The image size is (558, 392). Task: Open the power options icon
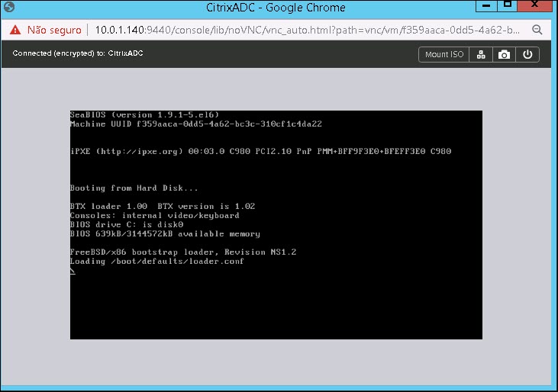[x=527, y=55]
